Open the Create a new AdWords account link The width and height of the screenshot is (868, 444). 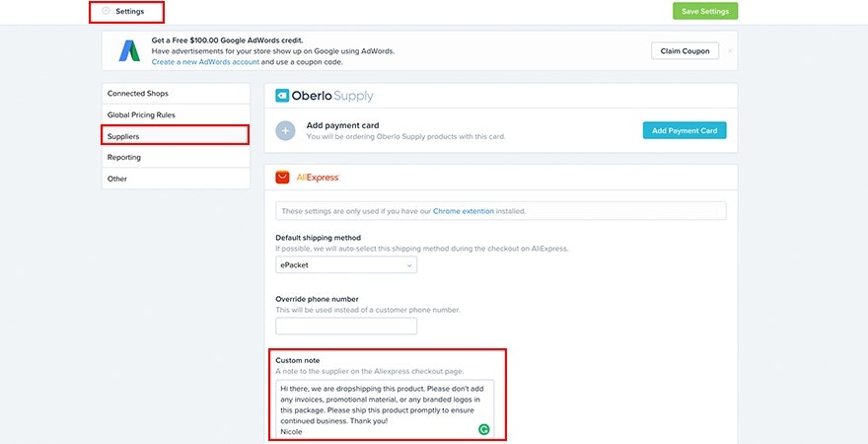point(205,62)
